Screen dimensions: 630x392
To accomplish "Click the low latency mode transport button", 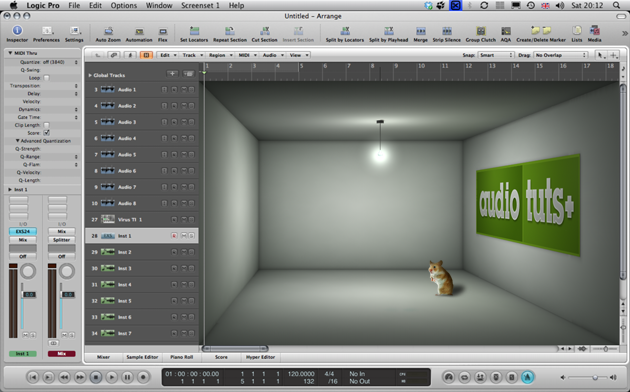I will click(x=449, y=377).
